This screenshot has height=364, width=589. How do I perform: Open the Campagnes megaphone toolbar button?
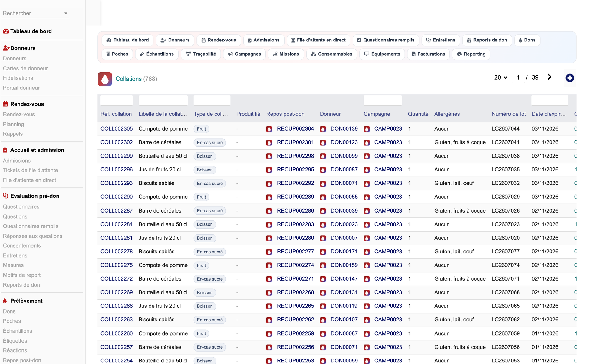coord(244,54)
